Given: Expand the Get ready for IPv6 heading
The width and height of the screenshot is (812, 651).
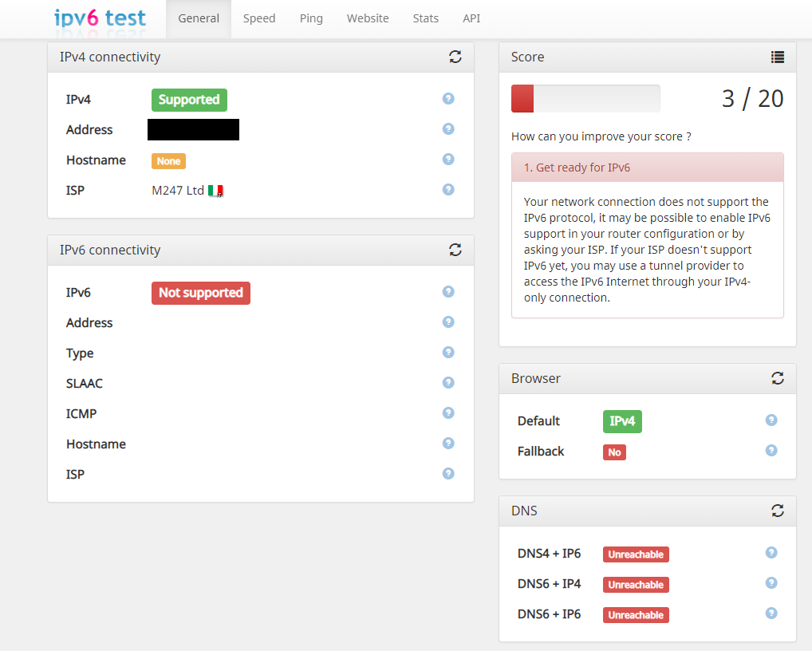Looking at the screenshot, I should tap(577, 168).
